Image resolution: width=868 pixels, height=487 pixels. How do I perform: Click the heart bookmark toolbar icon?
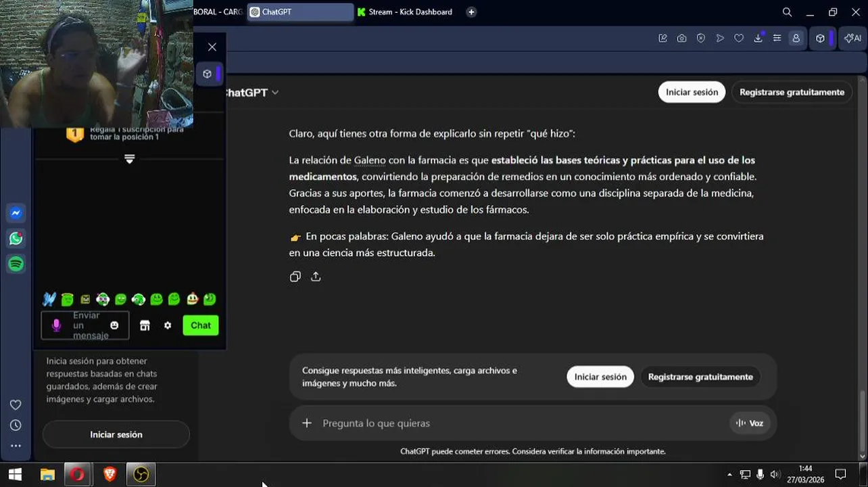[739, 39]
